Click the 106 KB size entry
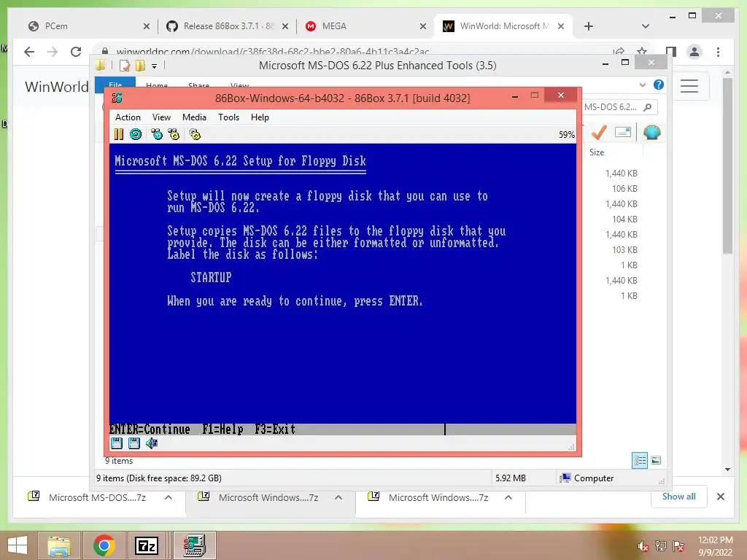 point(624,189)
